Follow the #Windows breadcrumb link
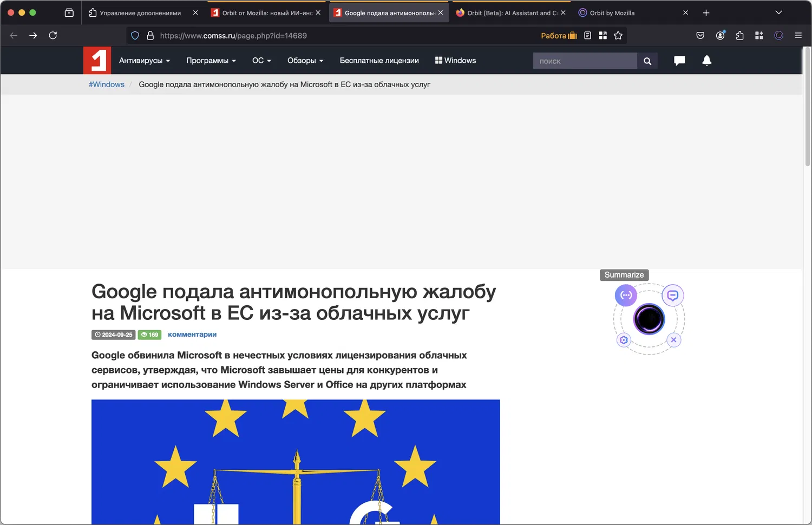The height and width of the screenshot is (525, 812). point(107,84)
